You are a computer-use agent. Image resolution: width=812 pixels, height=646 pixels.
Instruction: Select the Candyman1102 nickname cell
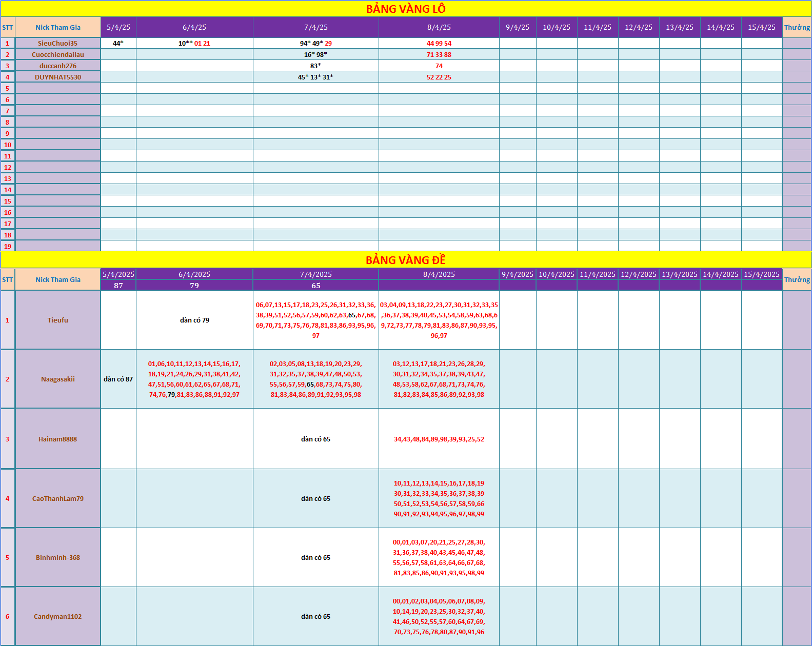(x=57, y=616)
